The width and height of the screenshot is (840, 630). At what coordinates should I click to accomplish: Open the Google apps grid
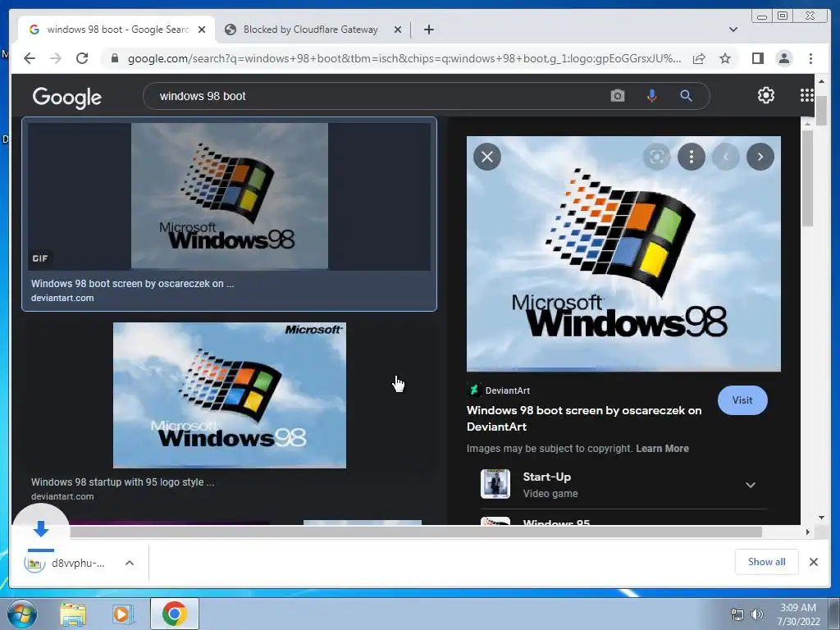click(807, 95)
